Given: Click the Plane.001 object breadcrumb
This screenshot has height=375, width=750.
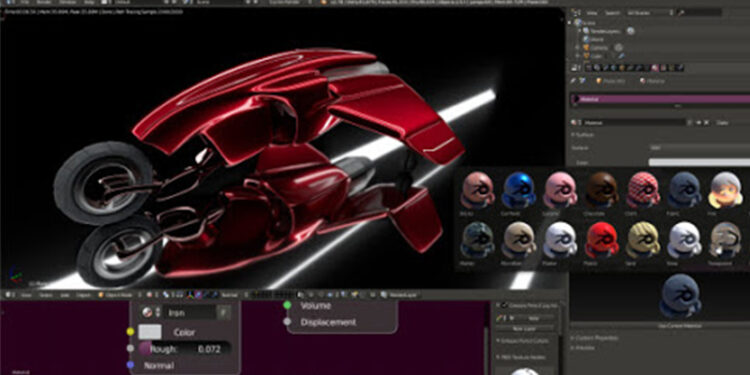Looking at the screenshot, I should click(x=611, y=81).
